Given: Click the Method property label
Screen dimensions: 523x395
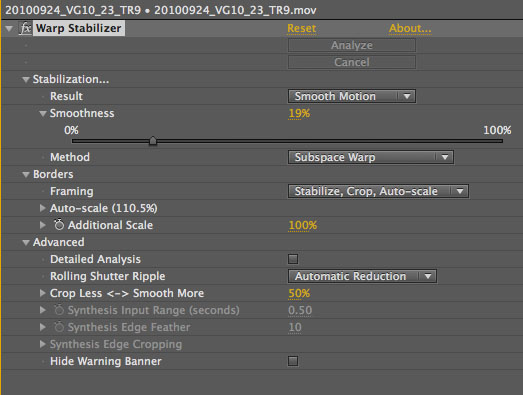Looking at the screenshot, I should [70, 157].
